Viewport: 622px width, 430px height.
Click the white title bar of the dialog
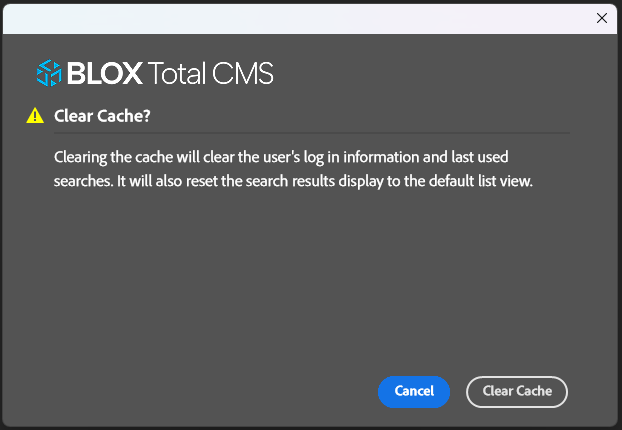pos(300,18)
